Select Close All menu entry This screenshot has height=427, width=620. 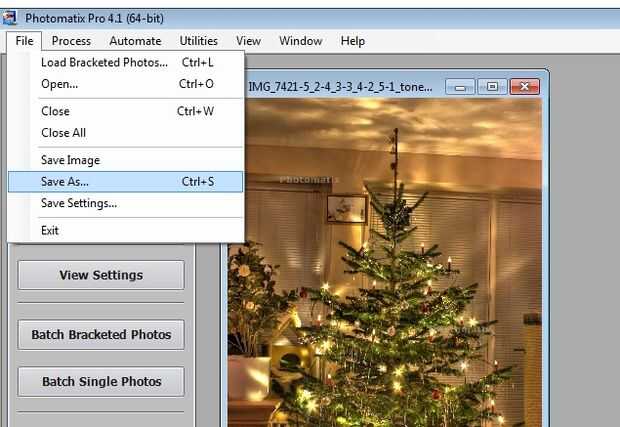[x=126, y=133]
